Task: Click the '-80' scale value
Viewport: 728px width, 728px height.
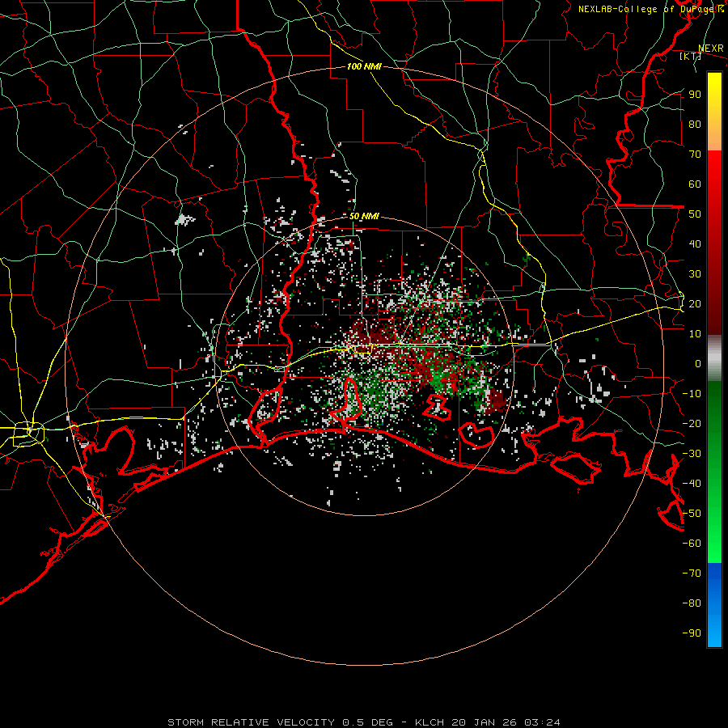Action: tap(692, 603)
